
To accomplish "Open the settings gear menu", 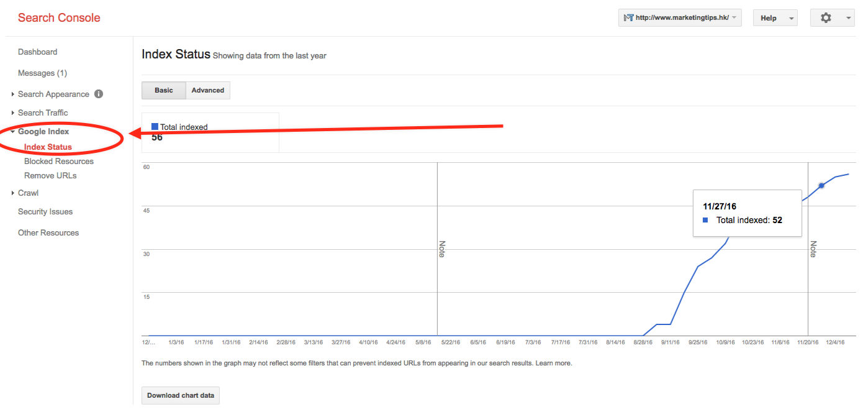I will point(832,18).
